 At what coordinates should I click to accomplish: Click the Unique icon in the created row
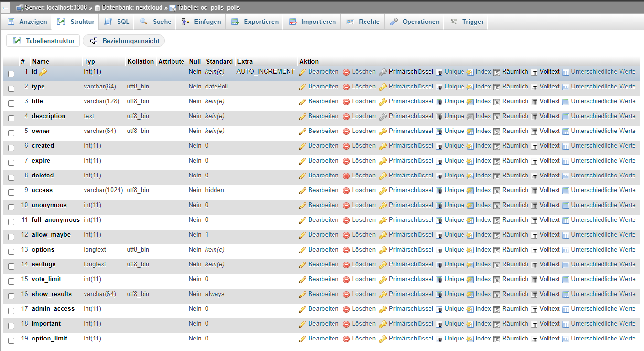pyautogui.click(x=439, y=146)
